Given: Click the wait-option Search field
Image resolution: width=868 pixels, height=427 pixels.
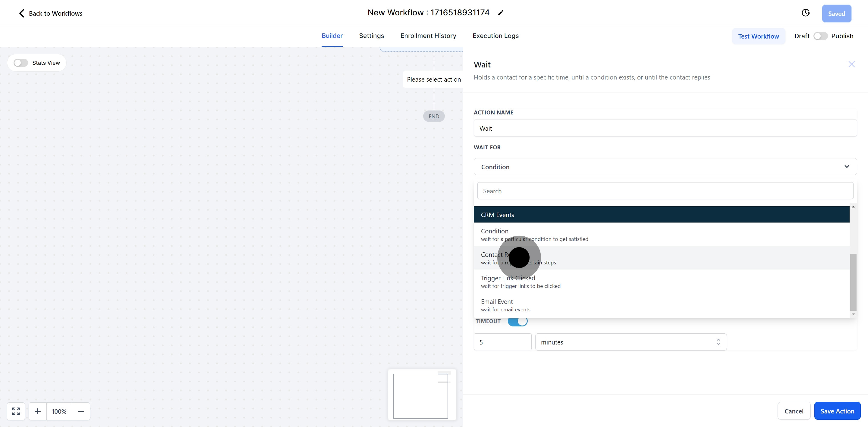Looking at the screenshot, I should click(x=665, y=191).
